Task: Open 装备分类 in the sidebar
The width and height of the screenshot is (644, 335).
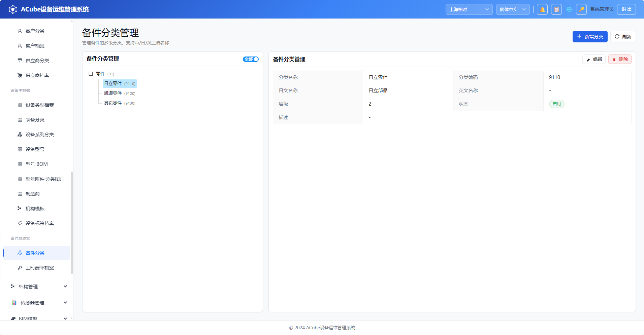Action: pyautogui.click(x=36, y=120)
